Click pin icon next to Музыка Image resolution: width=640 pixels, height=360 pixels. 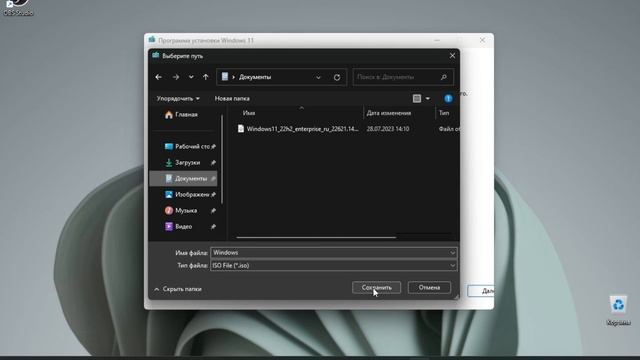click(213, 211)
